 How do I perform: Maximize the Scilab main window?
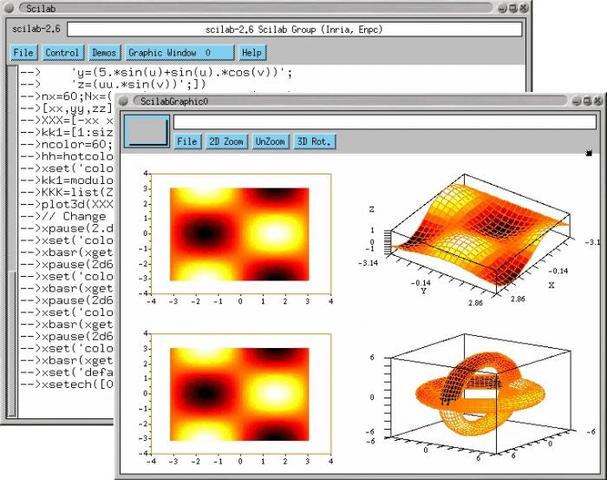click(x=513, y=8)
